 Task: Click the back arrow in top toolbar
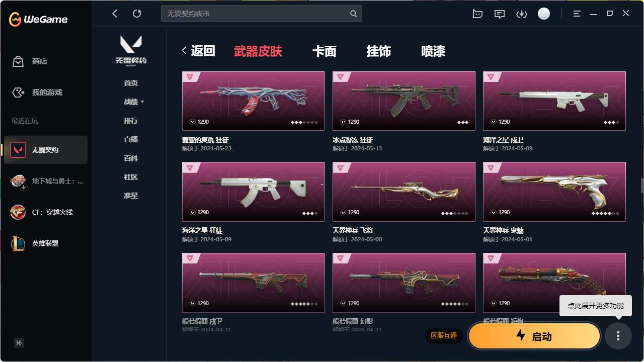tap(115, 14)
